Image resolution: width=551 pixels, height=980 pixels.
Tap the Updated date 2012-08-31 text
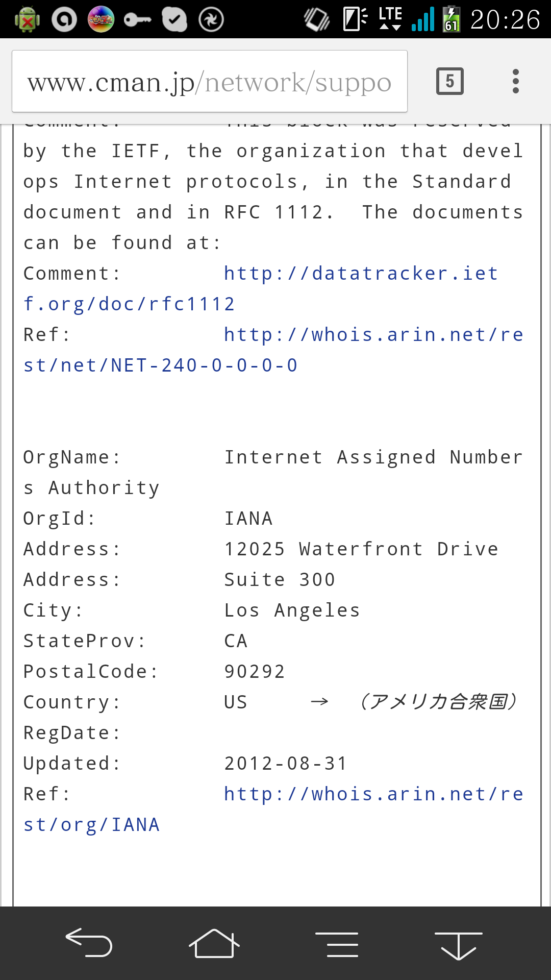286,764
